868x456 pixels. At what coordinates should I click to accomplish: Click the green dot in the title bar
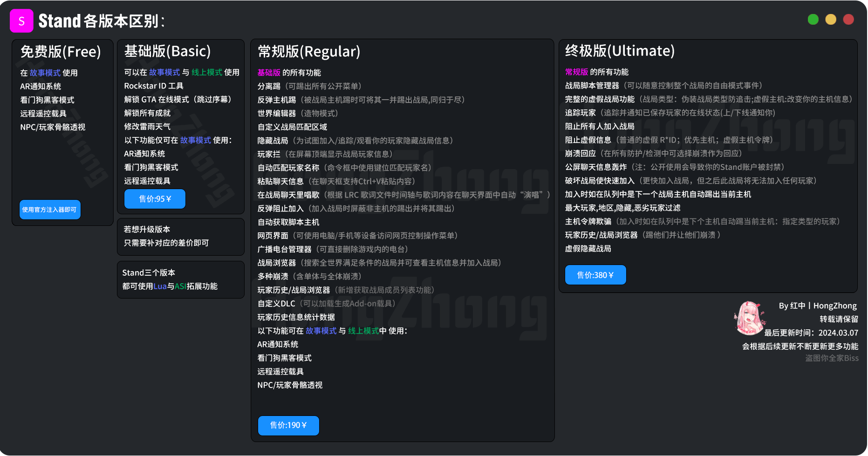click(x=813, y=20)
